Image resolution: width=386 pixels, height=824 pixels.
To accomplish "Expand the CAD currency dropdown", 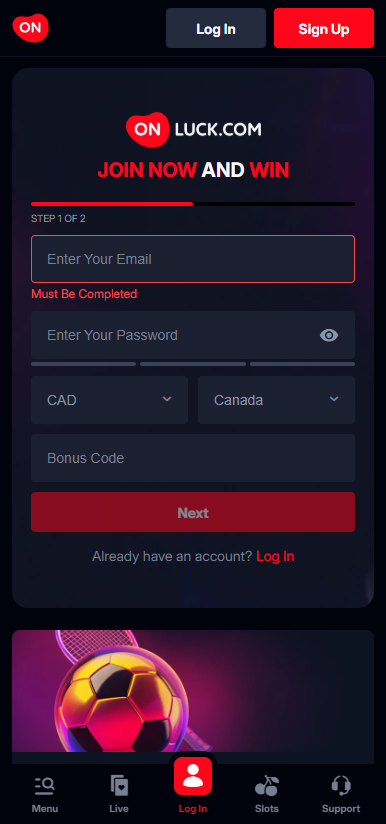I will [x=109, y=400].
